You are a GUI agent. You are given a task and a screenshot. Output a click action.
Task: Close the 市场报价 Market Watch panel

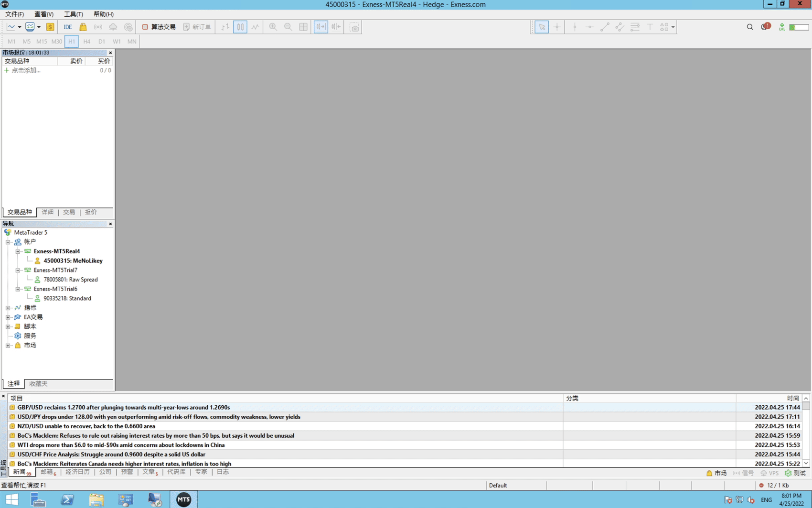(110, 53)
